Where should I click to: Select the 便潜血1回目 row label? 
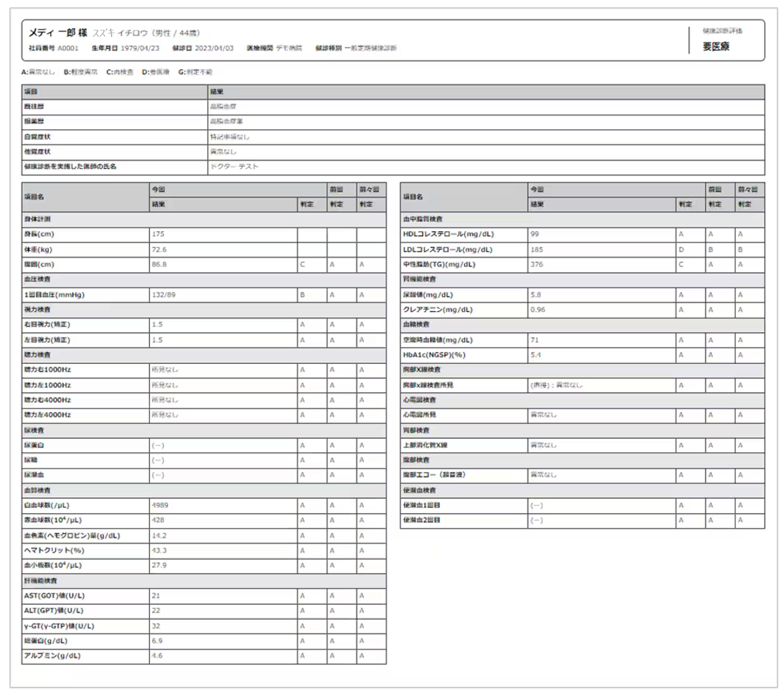[x=422, y=505]
